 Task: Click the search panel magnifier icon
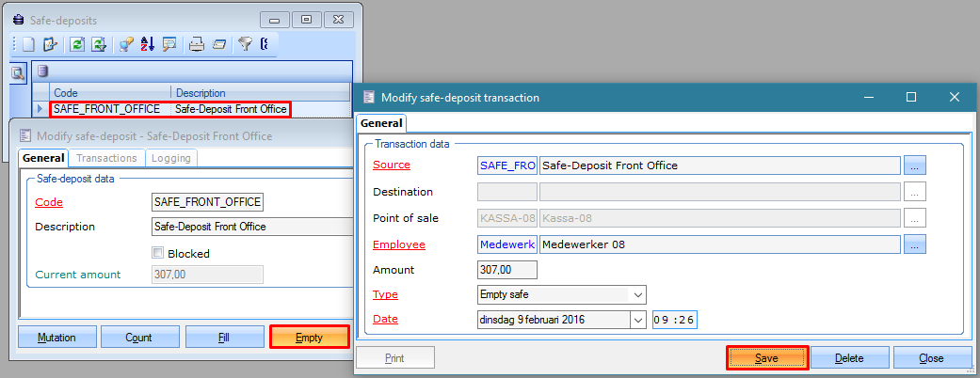(x=19, y=72)
